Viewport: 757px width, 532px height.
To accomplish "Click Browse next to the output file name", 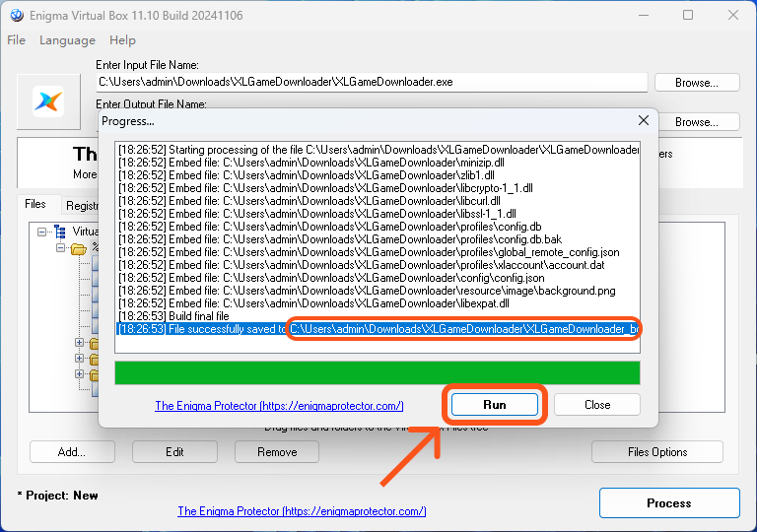I will pos(697,122).
